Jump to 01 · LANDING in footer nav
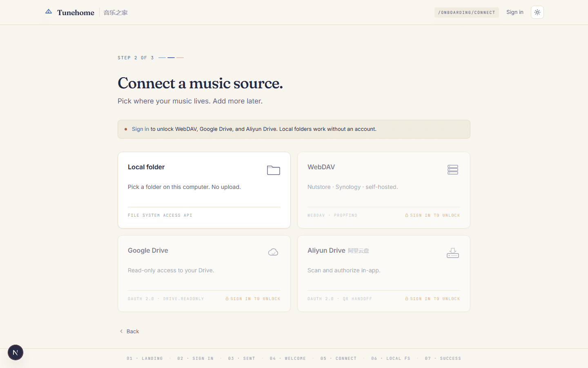This screenshot has width=588, height=368. pyautogui.click(x=145, y=359)
